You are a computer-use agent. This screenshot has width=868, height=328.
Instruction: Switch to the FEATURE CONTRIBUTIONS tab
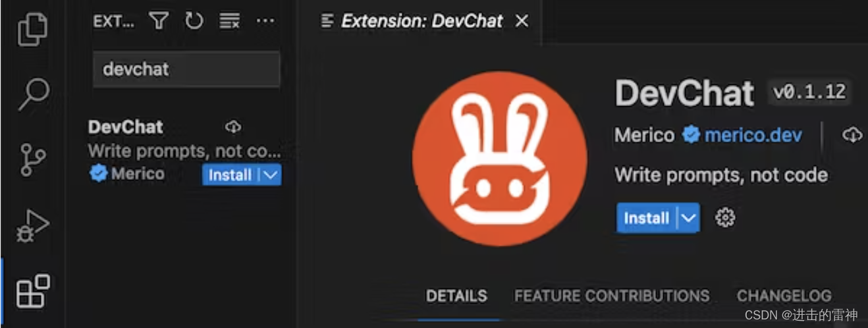(x=612, y=296)
